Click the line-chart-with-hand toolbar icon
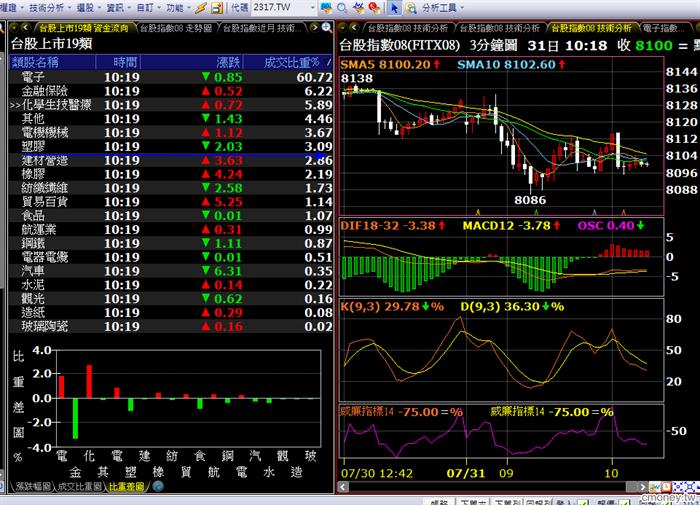 coord(358,8)
